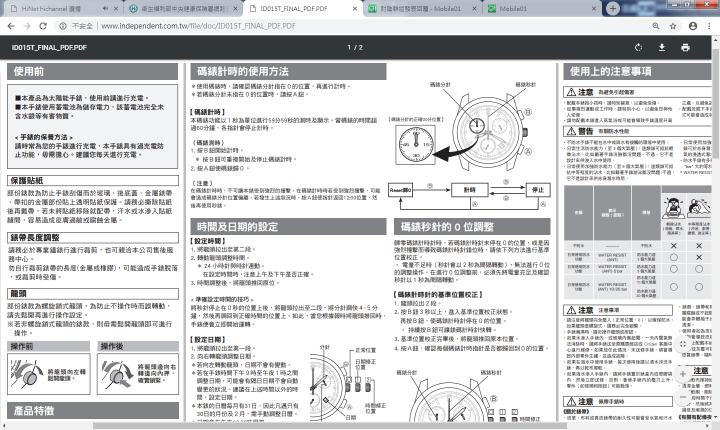Open the Chrome profile avatar

click(693, 26)
